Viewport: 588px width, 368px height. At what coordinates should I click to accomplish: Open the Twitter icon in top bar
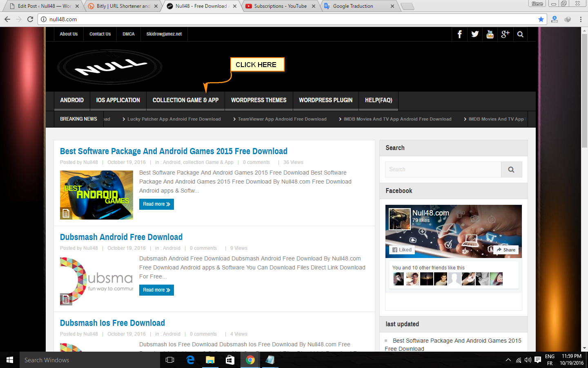475,34
